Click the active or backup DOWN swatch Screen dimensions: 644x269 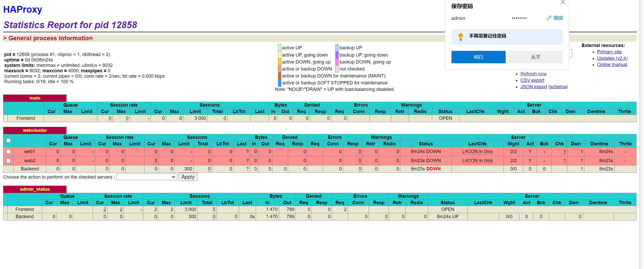280,69
